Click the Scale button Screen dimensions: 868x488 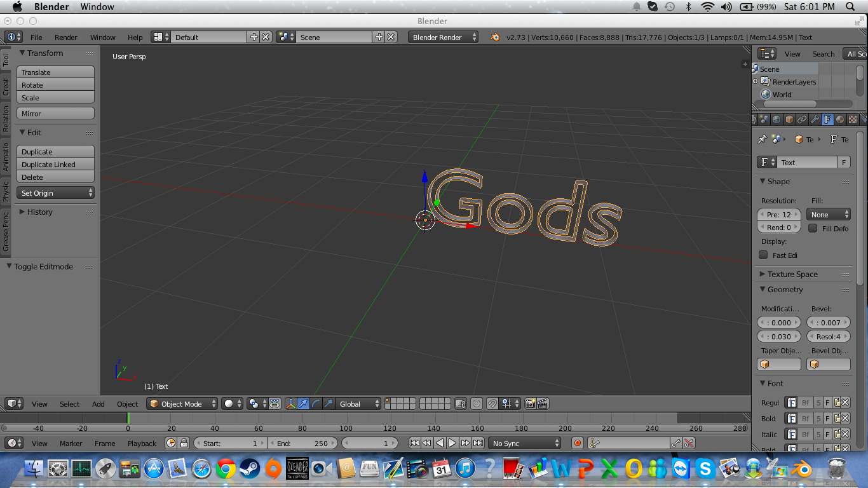(x=55, y=97)
